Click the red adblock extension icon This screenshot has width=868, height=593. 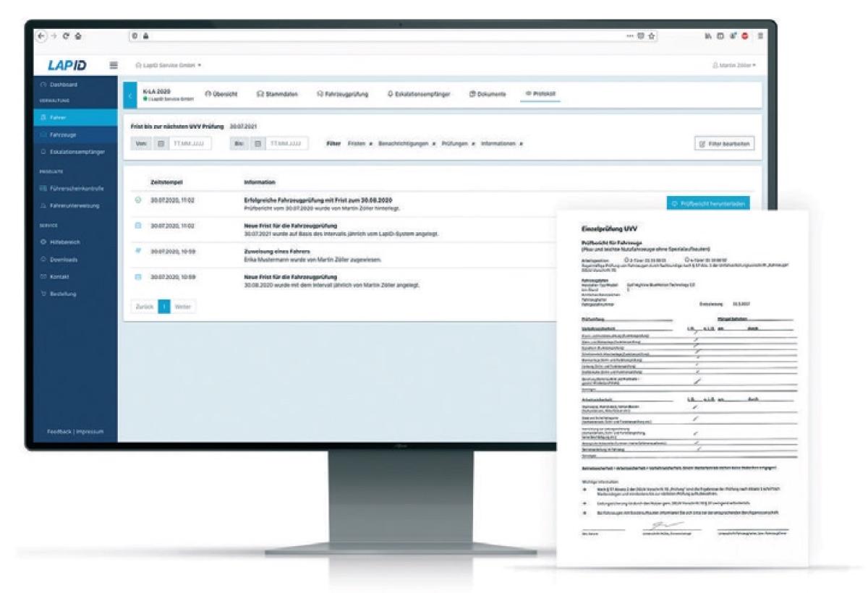[744, 35]
